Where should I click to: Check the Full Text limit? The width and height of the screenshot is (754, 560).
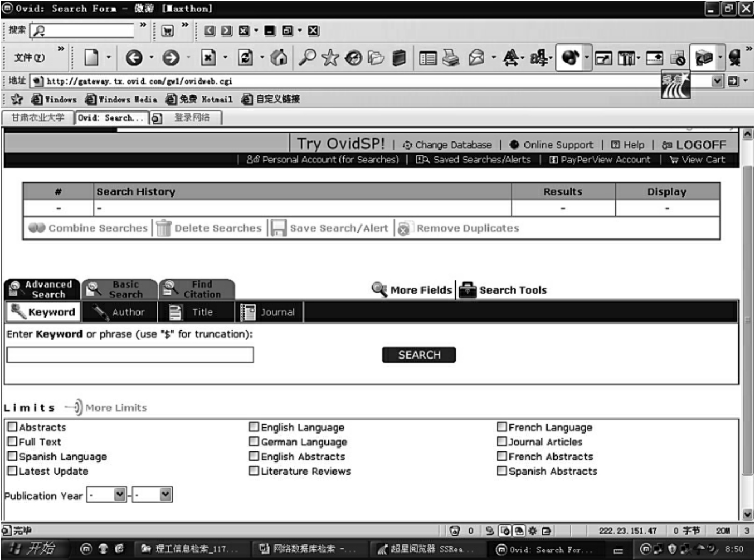point(12,442)
